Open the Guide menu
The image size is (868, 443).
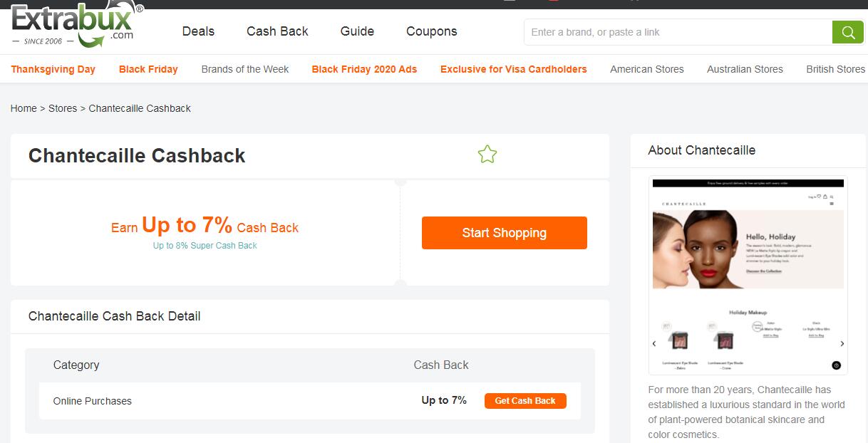357,31
